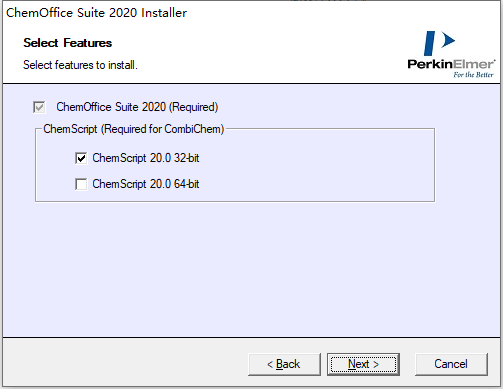Click the underlined B in Back button
This screenshot has width=503, height=389.
(x=280, y=364)
